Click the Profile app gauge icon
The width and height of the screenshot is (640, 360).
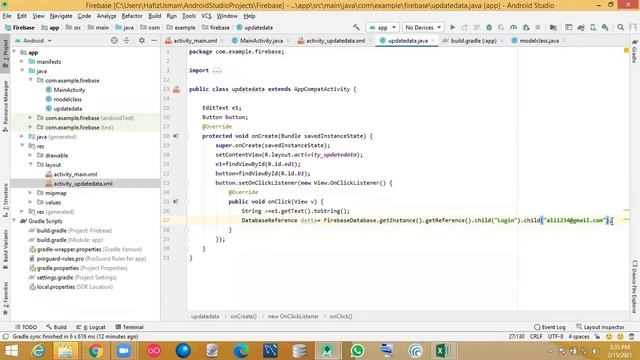click(513, 27)
